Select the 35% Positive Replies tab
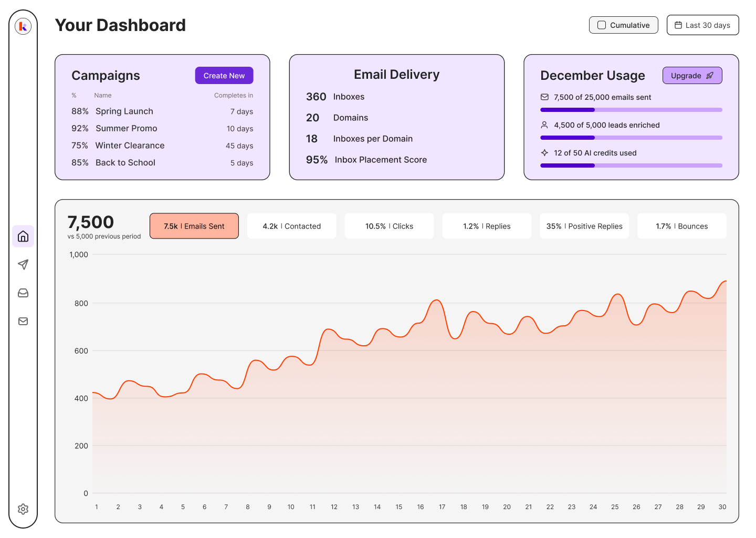The image size is (756, 538). (x=584, y=226)
